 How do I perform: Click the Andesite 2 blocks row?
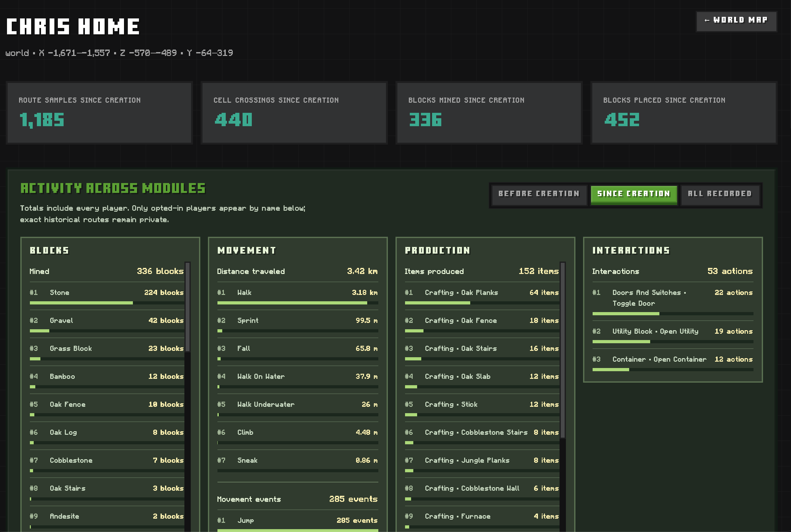click(107, 519)
